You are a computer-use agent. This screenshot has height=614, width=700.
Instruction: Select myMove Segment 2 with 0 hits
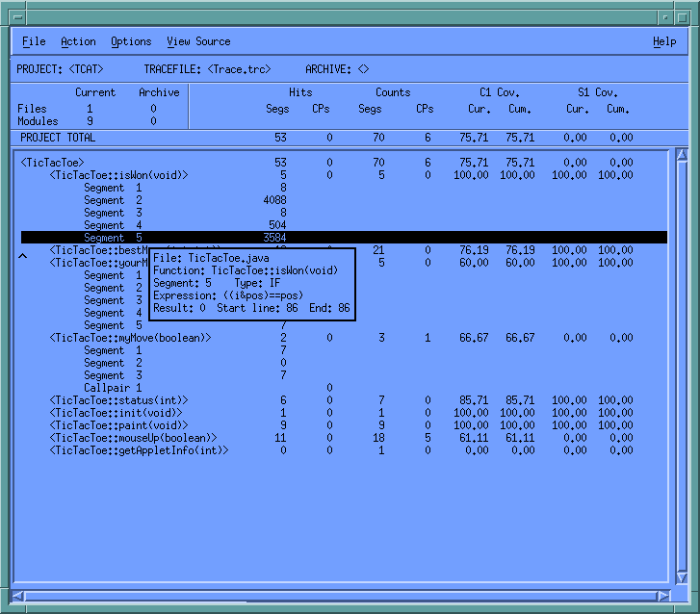344,363
